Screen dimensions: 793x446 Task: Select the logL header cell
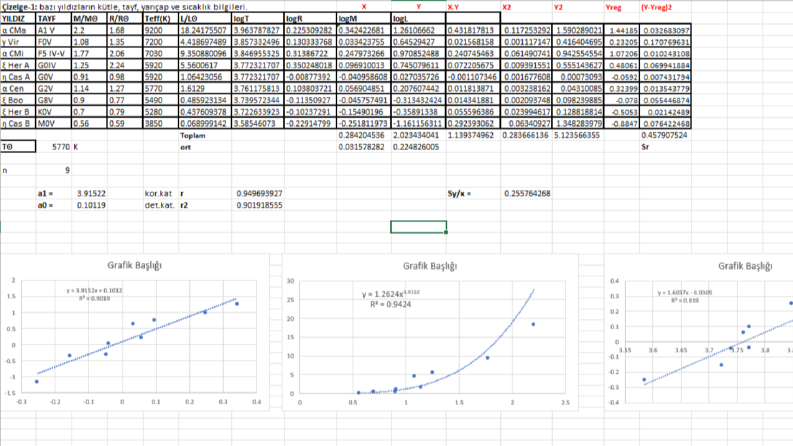[418, 19]
